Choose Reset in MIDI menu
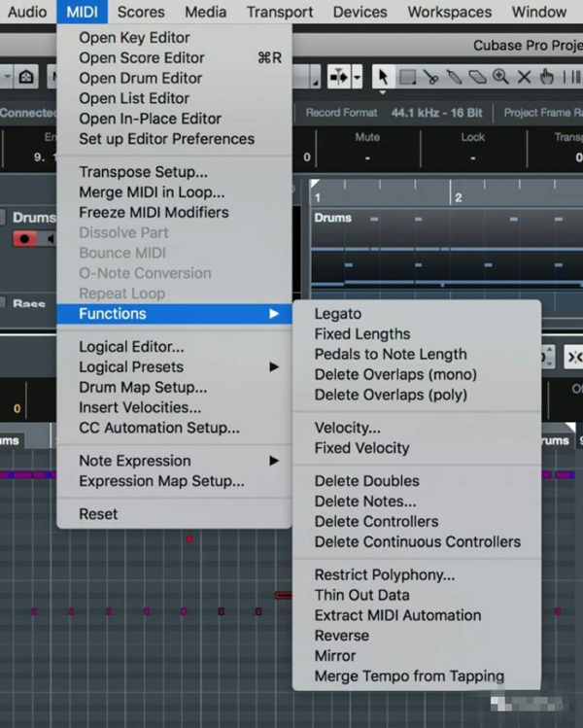Viewport: 583px width, 728px height. coord(174,514)
